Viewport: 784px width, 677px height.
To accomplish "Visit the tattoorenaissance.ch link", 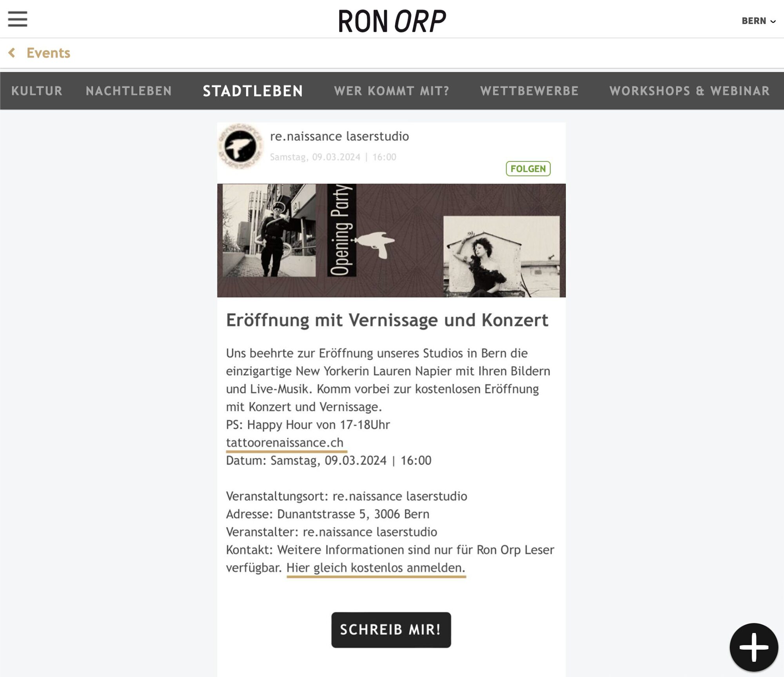I will click(x=285, y=443).
